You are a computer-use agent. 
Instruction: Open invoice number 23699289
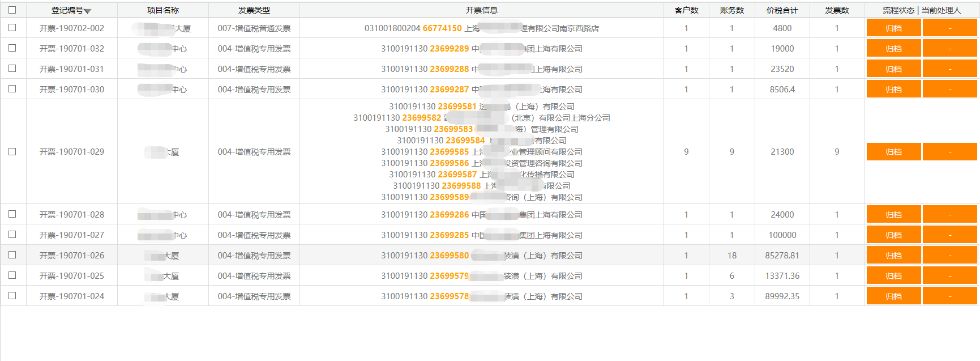[x=450, y=49]
